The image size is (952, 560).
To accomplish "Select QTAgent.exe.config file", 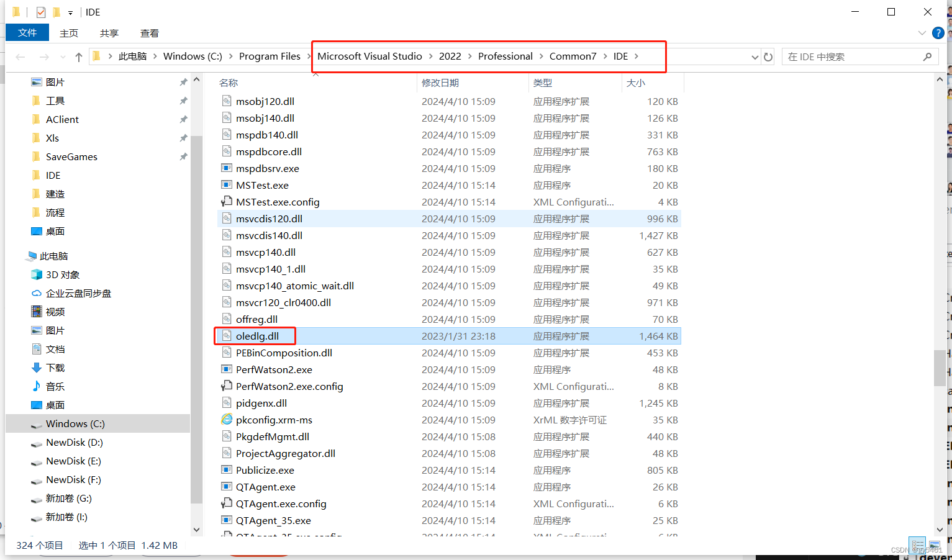I will click(x=281, y=504).
